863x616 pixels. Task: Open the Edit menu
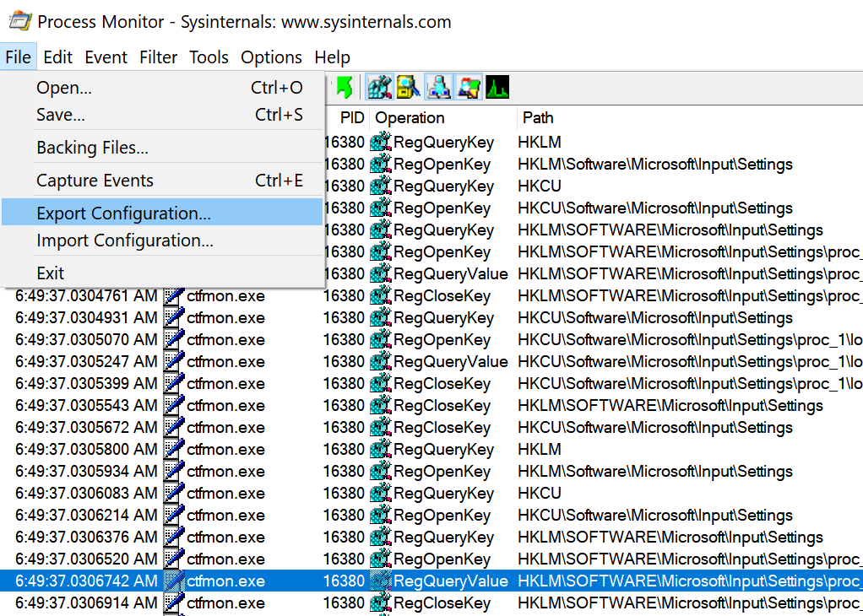click(x=57, y=57)
